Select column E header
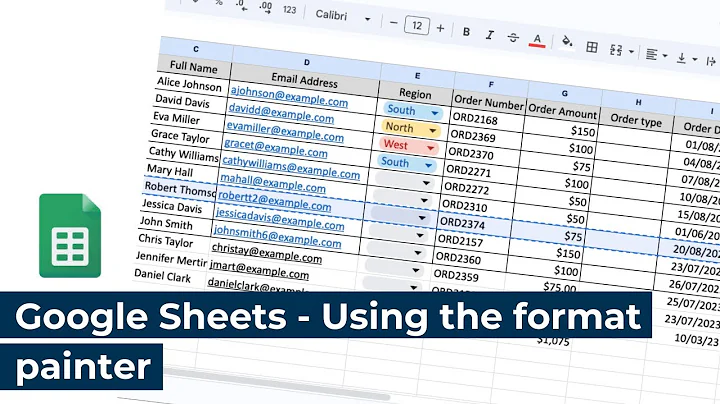The image size is (720, 404). pos(417,76)
